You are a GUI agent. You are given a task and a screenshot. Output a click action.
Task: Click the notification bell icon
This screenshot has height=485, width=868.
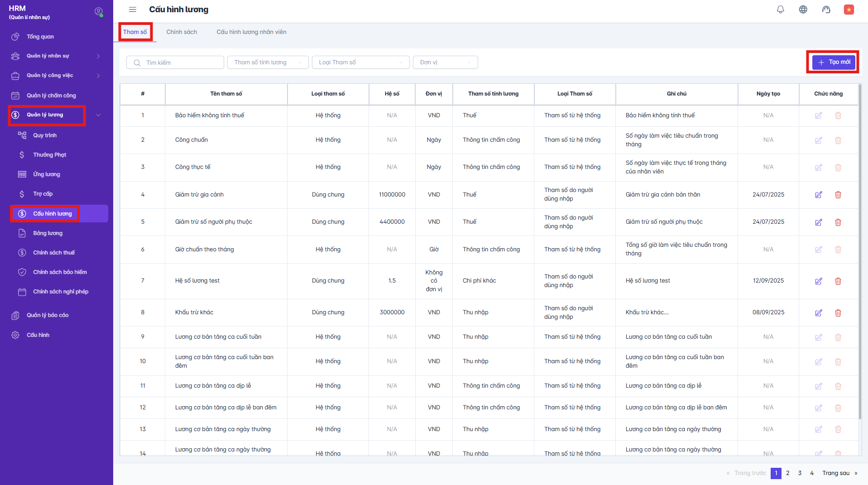[780, 10]
